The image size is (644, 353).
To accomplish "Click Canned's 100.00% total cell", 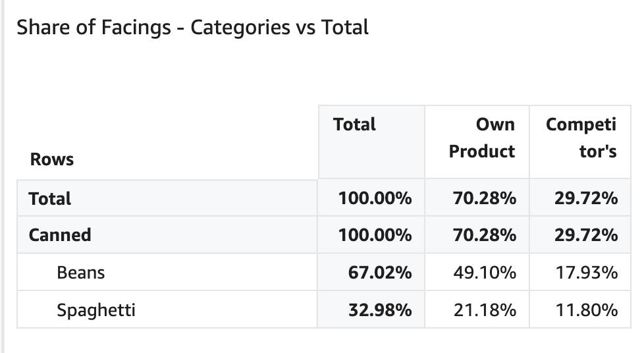I will [x=375, y=235].
